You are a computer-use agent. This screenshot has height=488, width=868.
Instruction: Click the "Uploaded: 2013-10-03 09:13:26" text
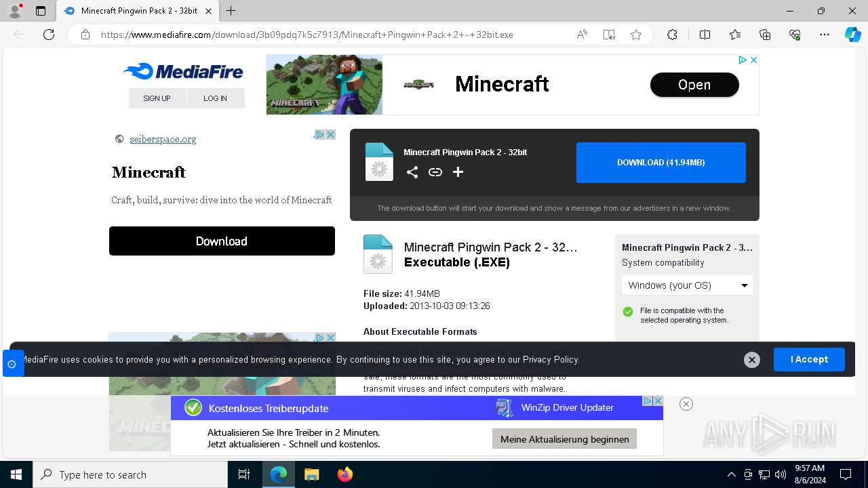427,306
